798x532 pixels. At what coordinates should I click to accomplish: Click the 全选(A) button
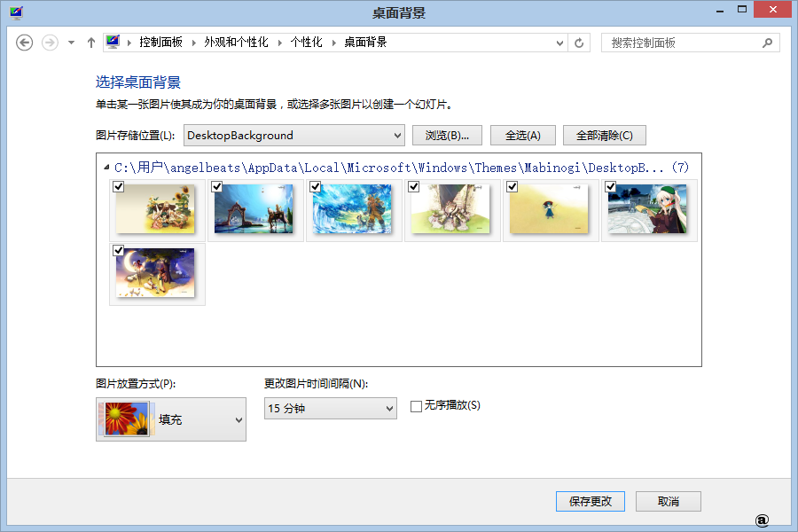click(522, 136)
